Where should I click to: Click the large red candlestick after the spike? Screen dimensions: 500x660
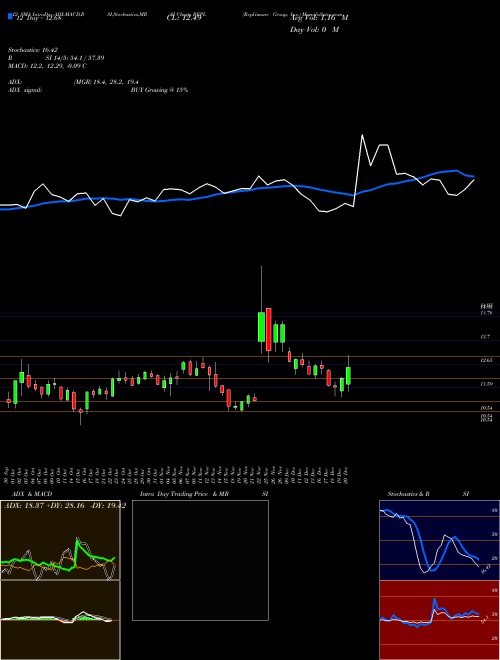click(x=269, y=329)
